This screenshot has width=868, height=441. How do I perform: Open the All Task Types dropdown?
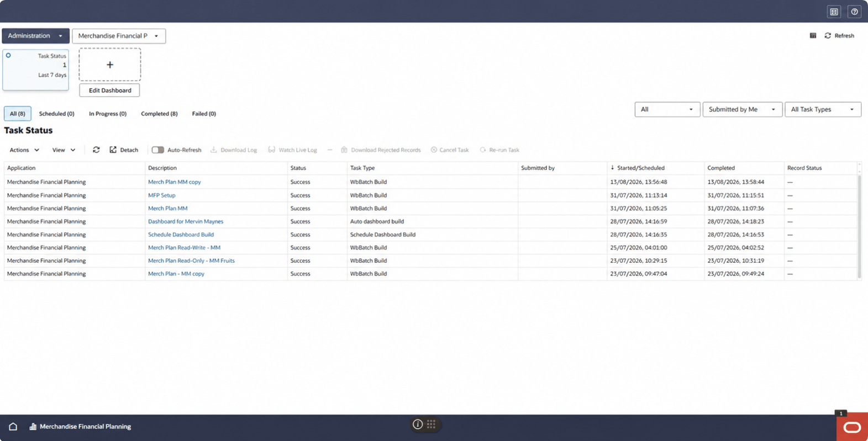tap(823, 109)
